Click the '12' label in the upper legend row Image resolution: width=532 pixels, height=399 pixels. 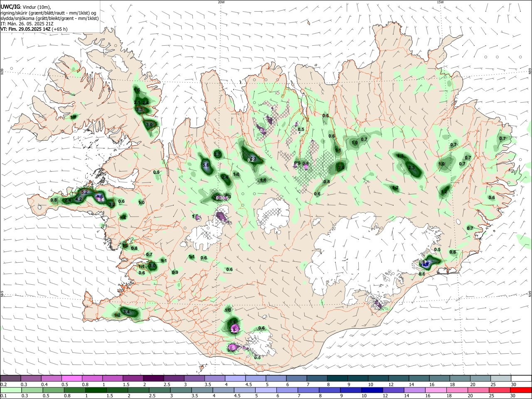coord(392,385)
